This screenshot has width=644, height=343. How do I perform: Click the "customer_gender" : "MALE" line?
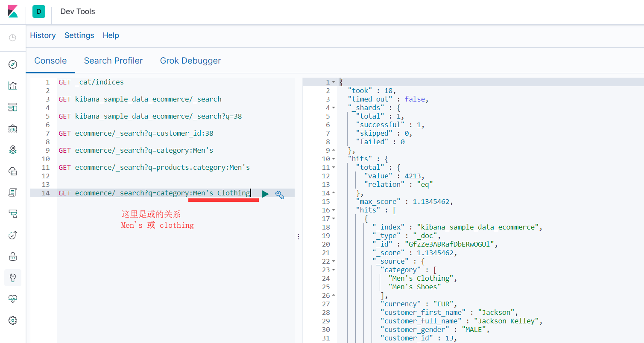pos(435,329)
